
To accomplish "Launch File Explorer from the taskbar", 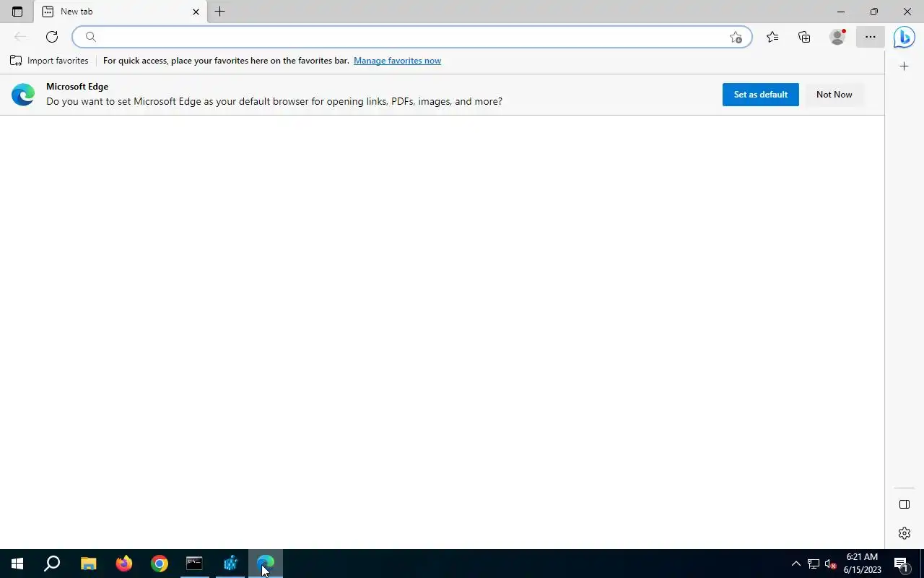I will click(x=88, y=564).
